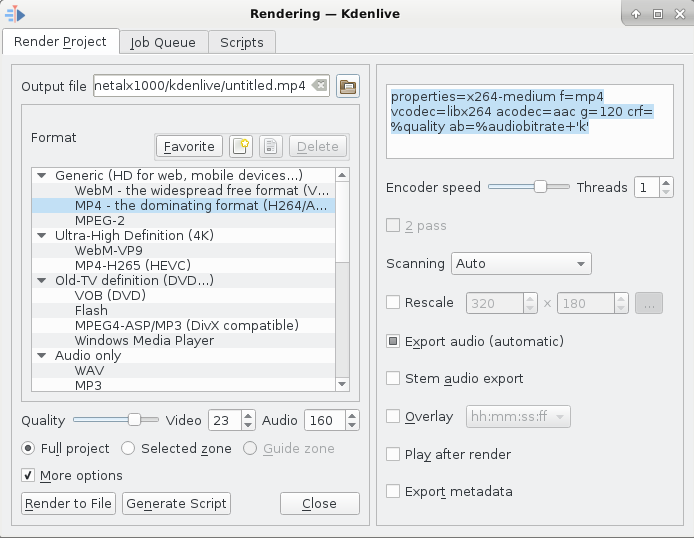Toggle the 2 pass checkbox

click(x=393, y=226)
